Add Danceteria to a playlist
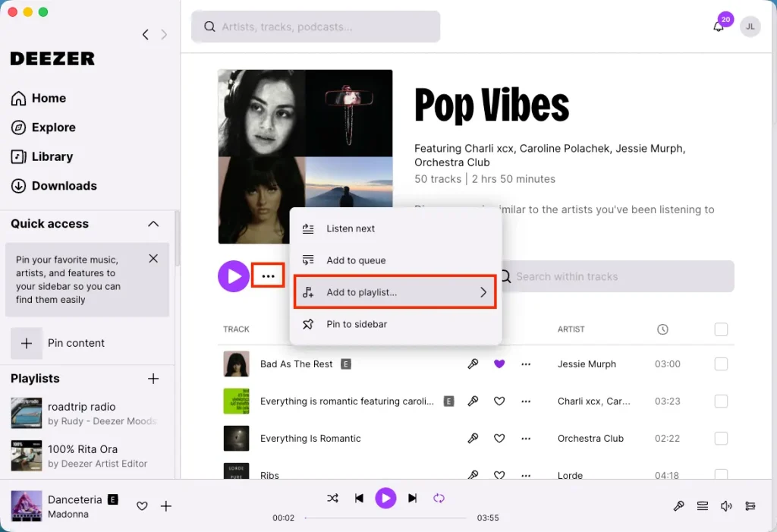This screenshot has width=777, height=532. point(166,505)
